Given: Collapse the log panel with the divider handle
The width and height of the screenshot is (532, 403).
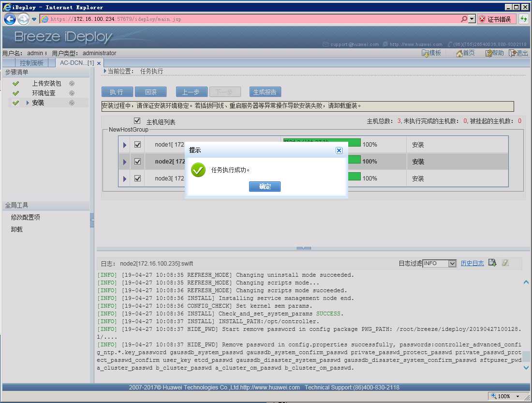Looking at the screenshot, I should [304, 248].
